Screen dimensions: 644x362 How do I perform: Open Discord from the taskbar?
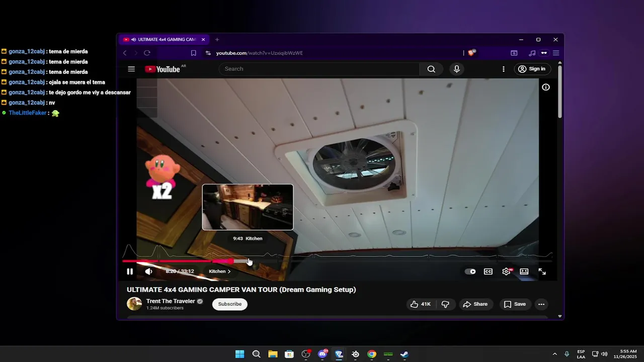pyautogui.click(x=323, y=354)
